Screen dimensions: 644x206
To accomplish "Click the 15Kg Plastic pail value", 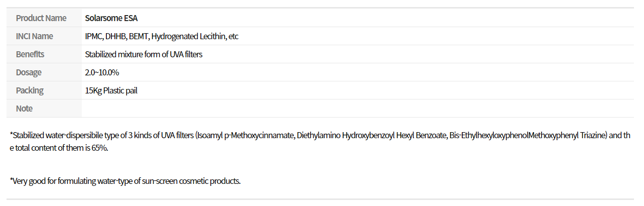I will click(111, 90).
